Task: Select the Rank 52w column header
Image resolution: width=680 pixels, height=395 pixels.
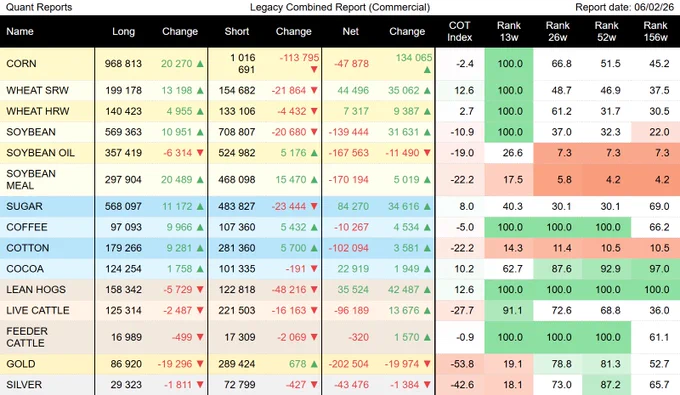Action: click(606, 31)
